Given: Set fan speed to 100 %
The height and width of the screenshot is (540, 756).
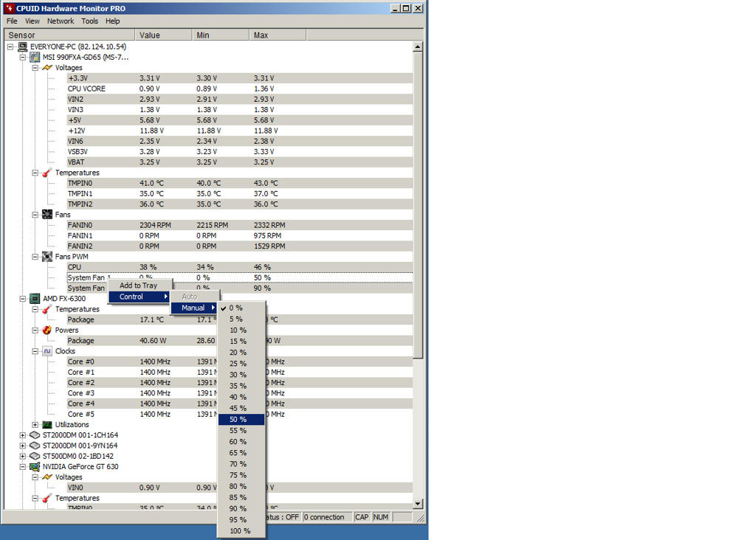Looking at the screenshot, I should click(x=241, y=531).
